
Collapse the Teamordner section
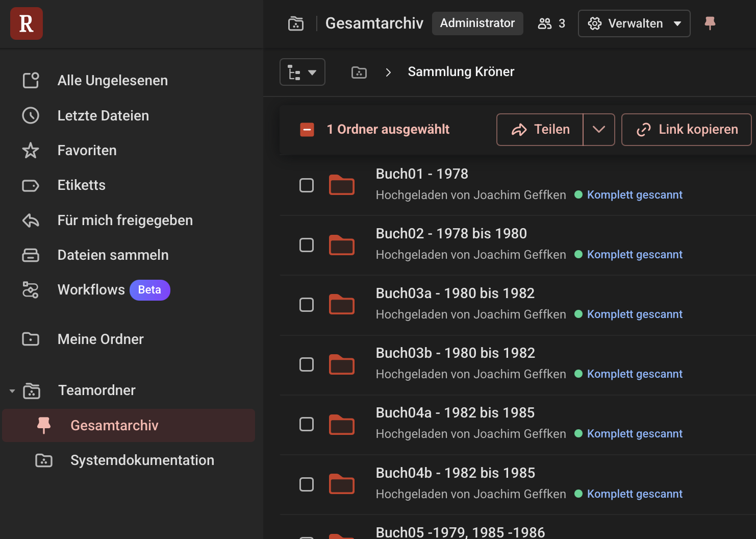(x=11, y=390)
